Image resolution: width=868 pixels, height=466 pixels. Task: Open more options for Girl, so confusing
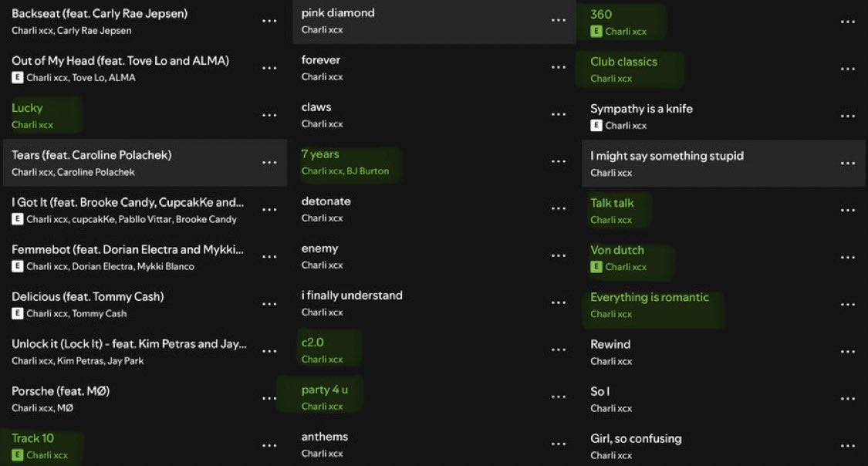[847, 445]
